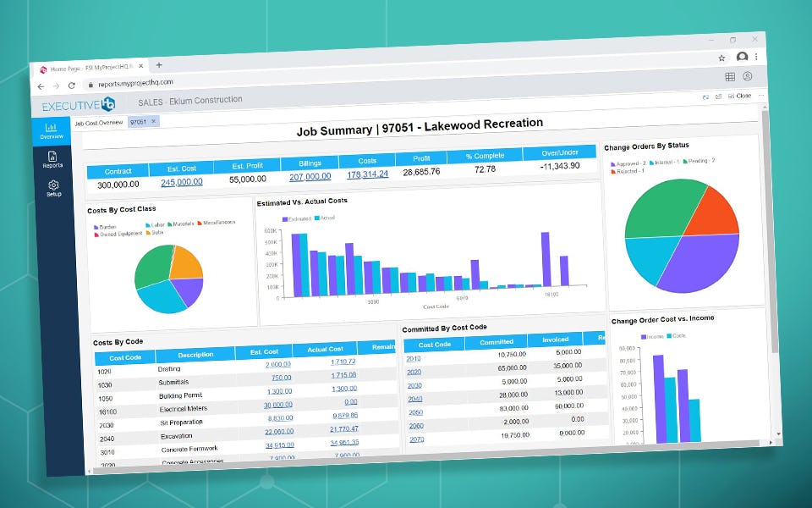Screen dimensions: 812x508
Task: Click the Contract value 300,000.00
Action: pyautogui.click(x=118, y=185)
